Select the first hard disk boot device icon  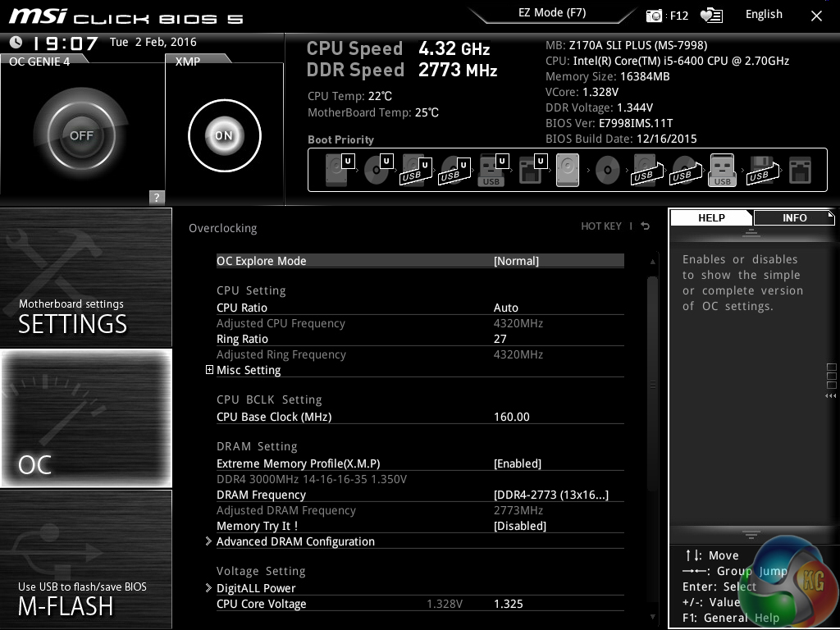point(336,171)
